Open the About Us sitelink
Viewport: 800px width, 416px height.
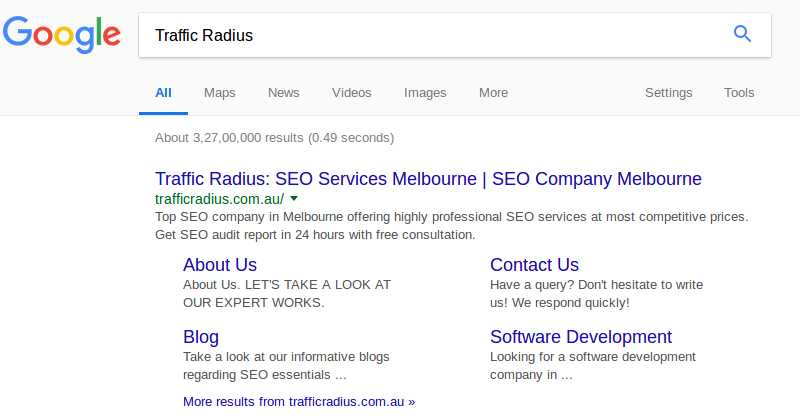[x=220, y=265]
